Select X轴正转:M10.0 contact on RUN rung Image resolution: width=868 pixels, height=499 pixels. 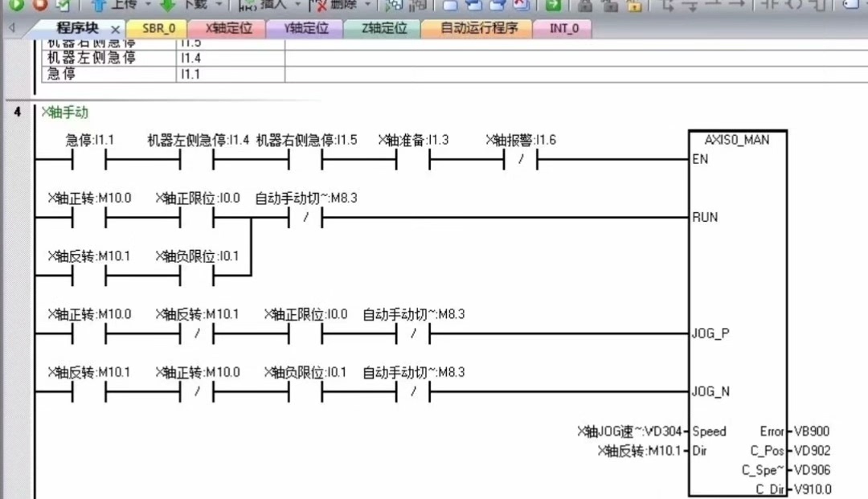pos(89,218)
